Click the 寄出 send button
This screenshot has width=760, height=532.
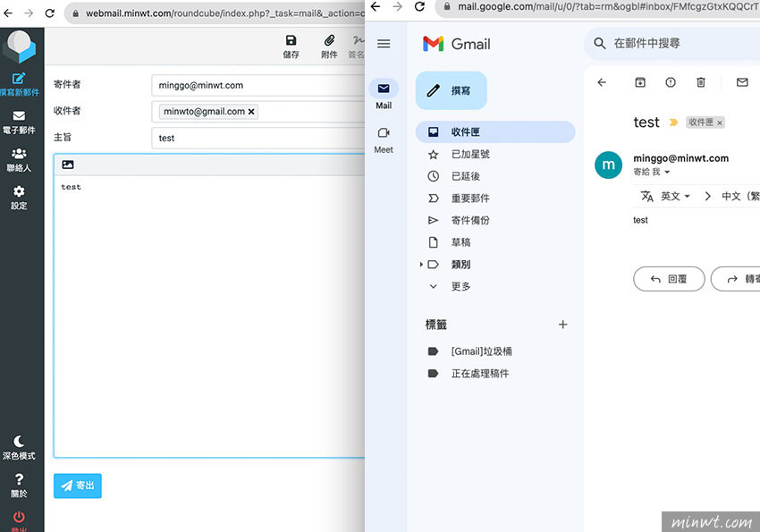click(x=78, y=486)
